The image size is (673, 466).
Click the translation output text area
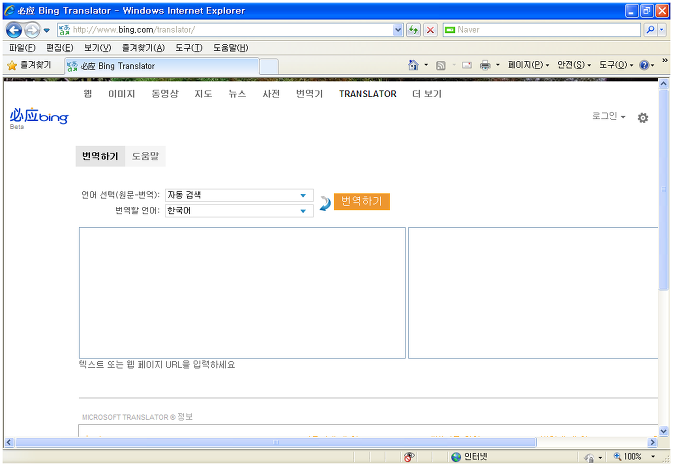(x=533, y=293)
